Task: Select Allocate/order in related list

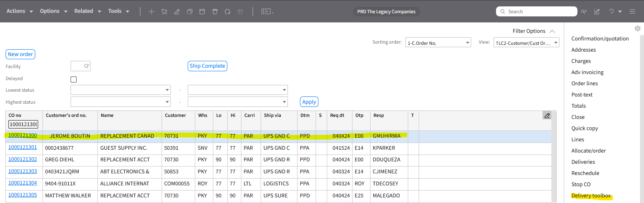Action: tap(589, 151)
